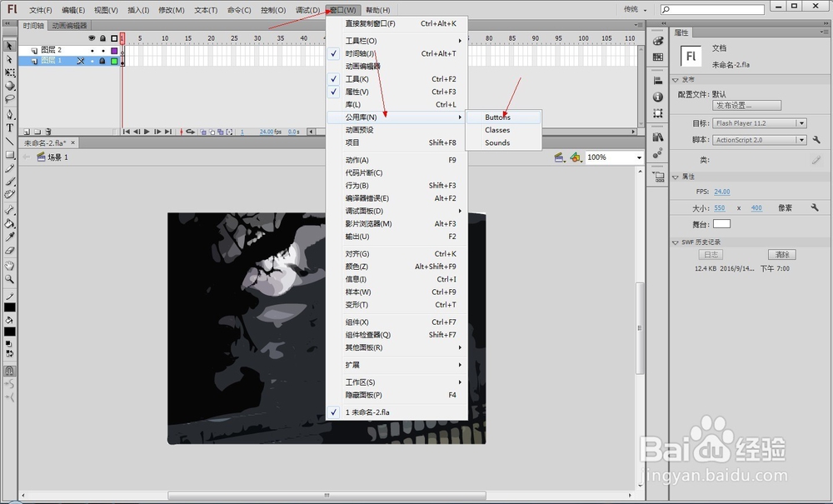Select the Hand tool
Screen dimensions: 833x504
(x=9, y=266)
